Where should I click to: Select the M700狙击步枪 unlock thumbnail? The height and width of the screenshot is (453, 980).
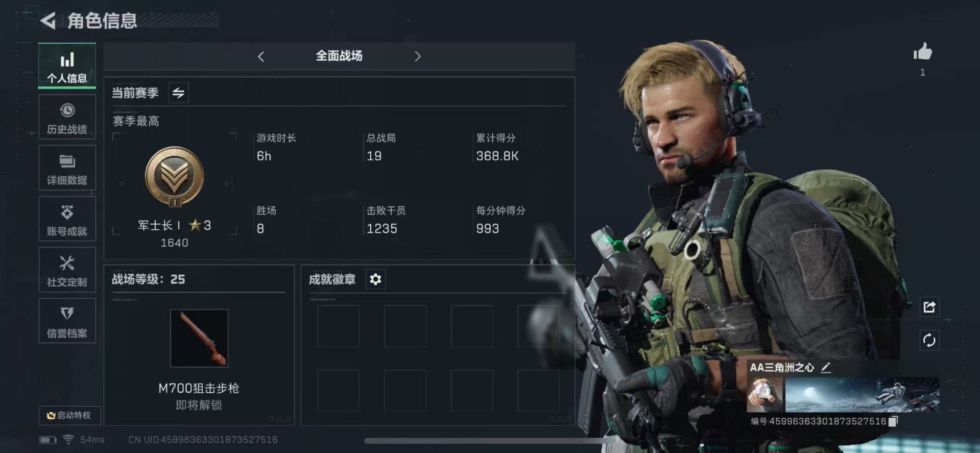(x=199, y=338)
